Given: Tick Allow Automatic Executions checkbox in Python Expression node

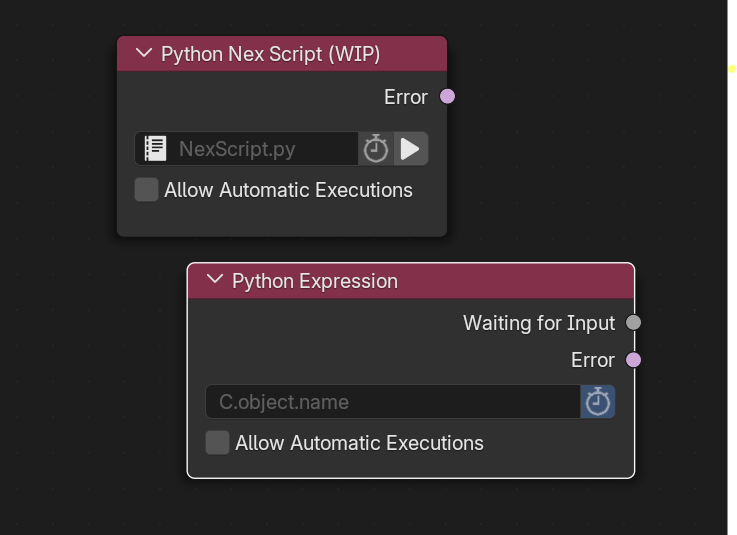Looking at the screenshot, I should click(217, 442).
